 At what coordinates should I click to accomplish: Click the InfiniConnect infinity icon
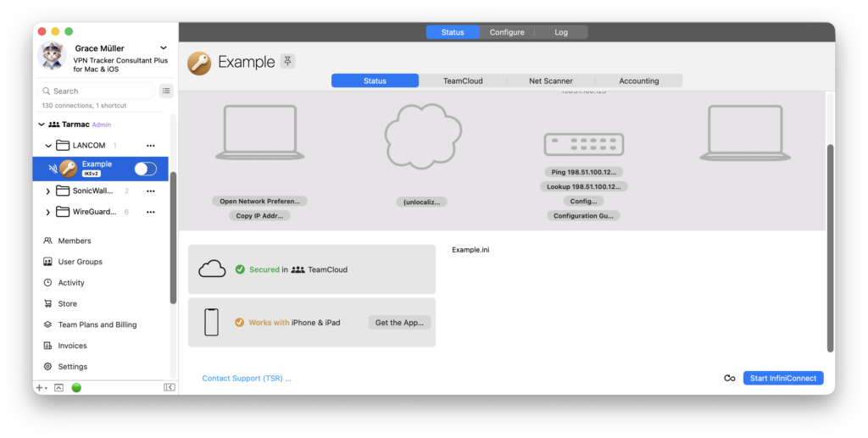730,378
